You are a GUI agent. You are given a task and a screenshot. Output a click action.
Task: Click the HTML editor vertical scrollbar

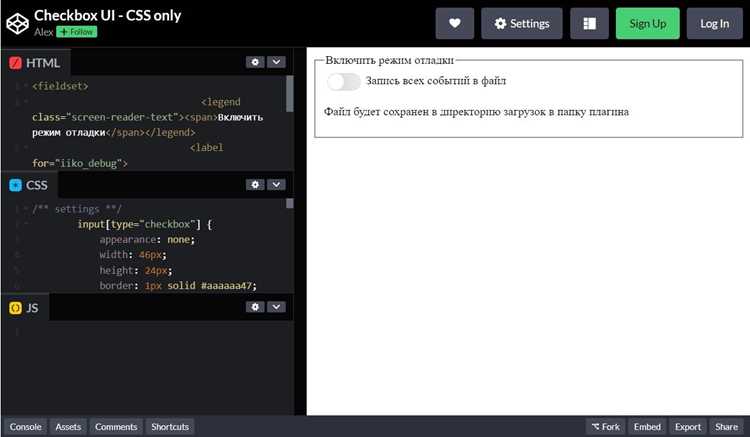pyautogui.click(x=289, y=94)
